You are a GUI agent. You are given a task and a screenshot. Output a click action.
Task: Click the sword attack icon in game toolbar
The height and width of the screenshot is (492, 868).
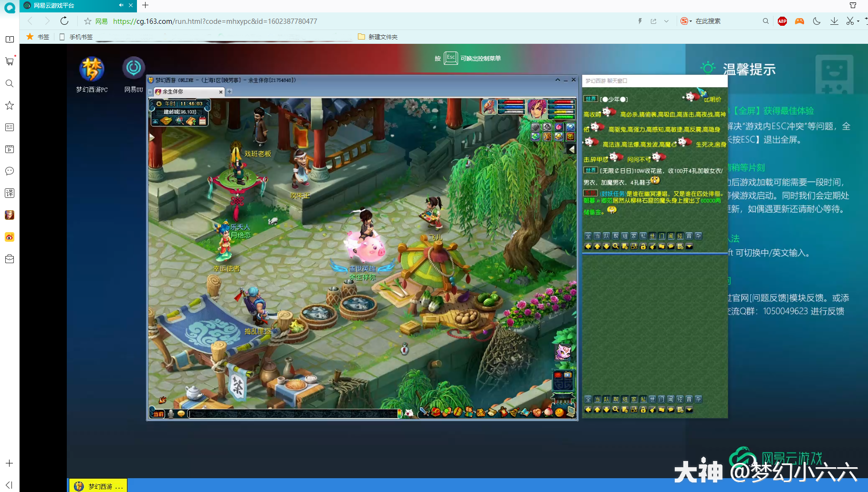pyautogui.click(x=423, y=412)
